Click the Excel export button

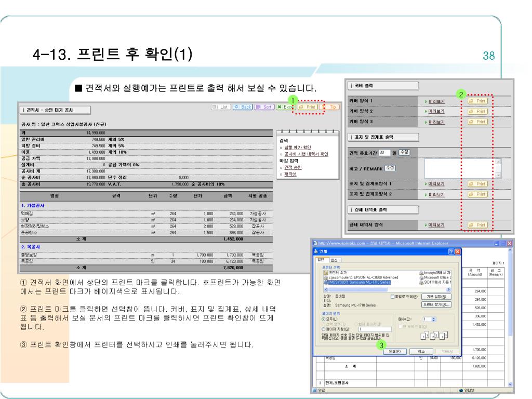click(286, 107)
